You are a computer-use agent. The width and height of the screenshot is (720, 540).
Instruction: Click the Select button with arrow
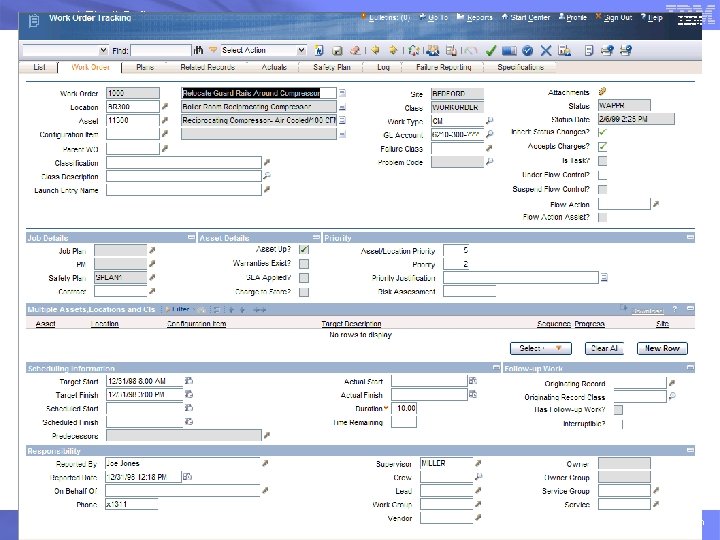coord(540,349)
